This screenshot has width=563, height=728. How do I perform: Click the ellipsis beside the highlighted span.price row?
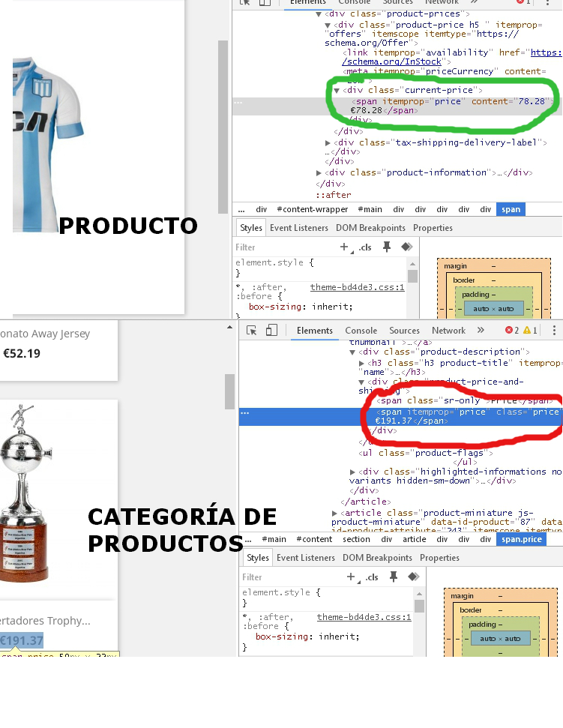(245, 413)
